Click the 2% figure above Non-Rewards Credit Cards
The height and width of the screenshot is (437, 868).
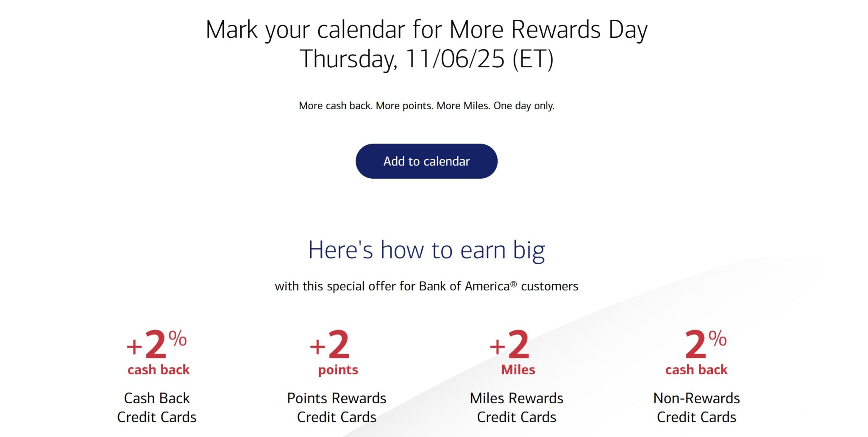(x=706, y=345)
